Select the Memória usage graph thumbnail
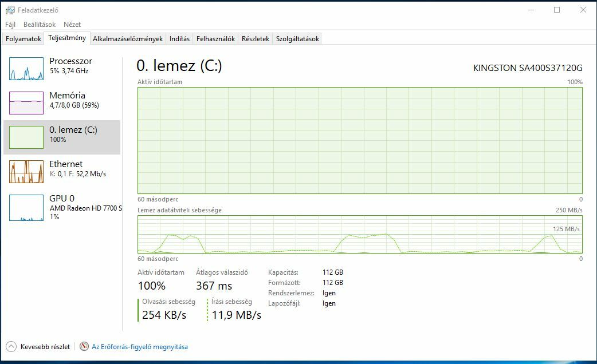Screen dimensions: 597x364 [x=26, y=103]
